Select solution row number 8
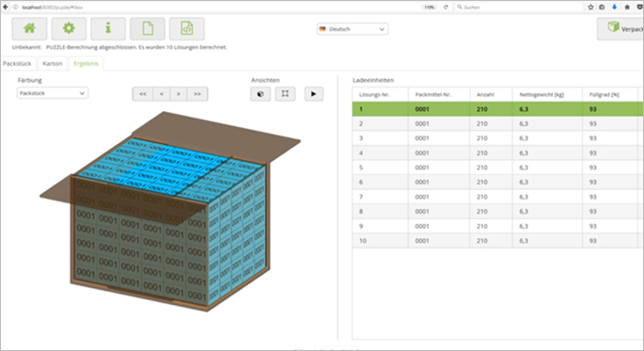The image size is (644, 351). point(497,211)
